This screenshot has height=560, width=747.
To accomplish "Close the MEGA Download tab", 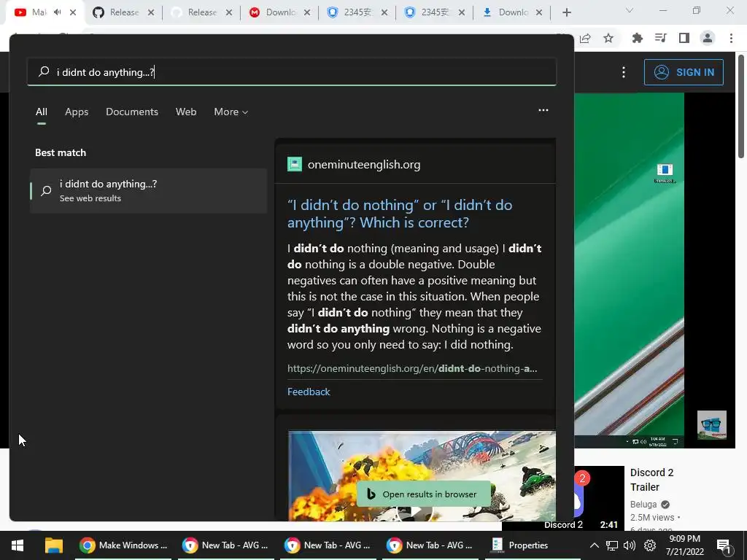I will [307, 12].
